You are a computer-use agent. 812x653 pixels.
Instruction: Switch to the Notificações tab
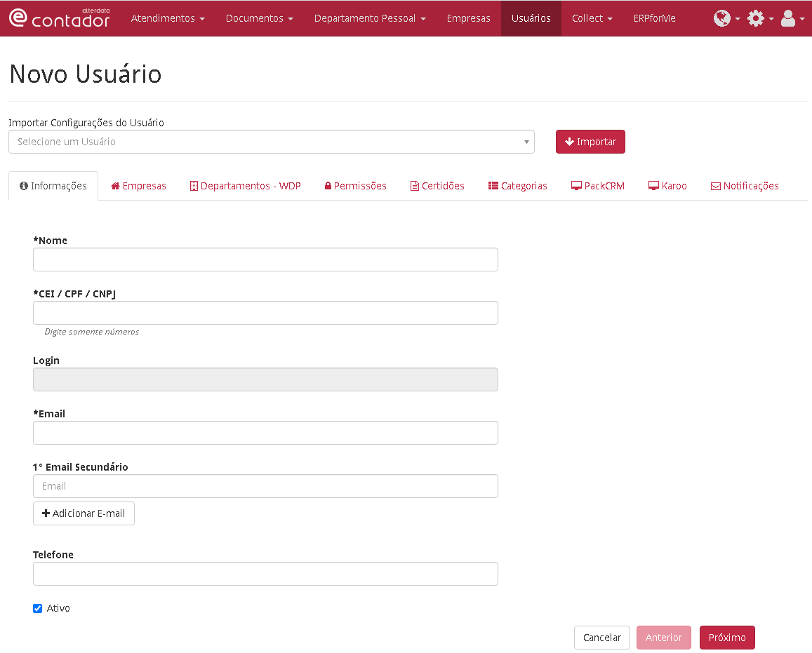coord(745,186)
